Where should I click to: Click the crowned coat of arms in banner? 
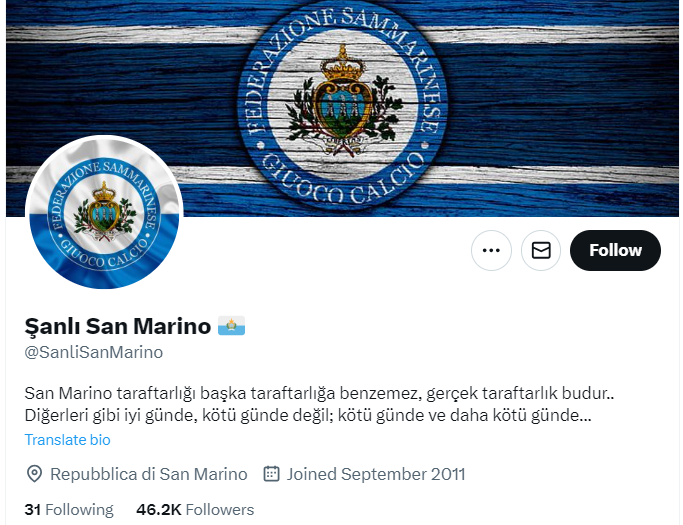click(x=343, y=99)
